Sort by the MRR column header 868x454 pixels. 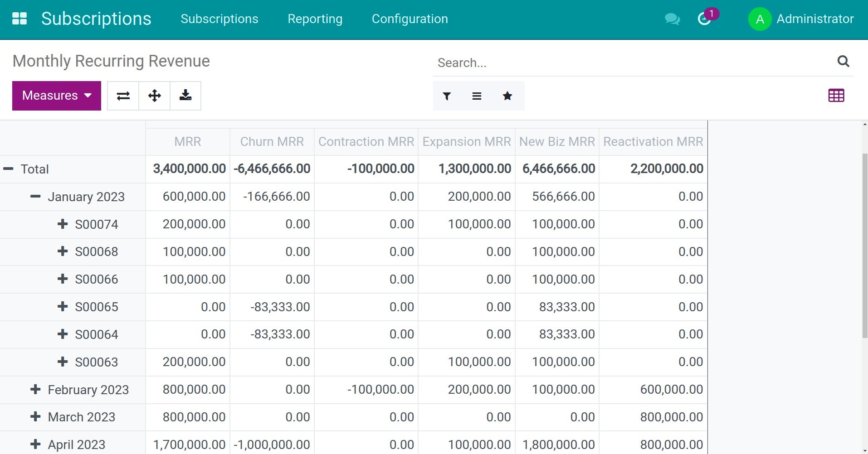coord(188,142)
